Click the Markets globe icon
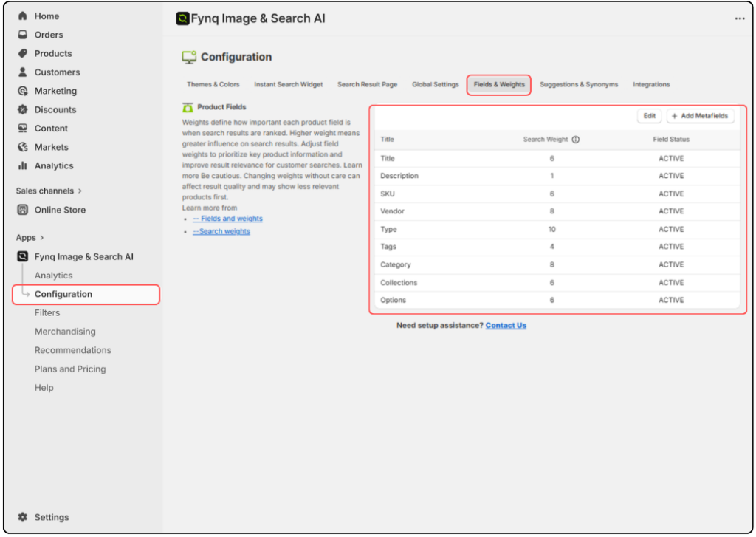756x537 pixels. point(22,147)
